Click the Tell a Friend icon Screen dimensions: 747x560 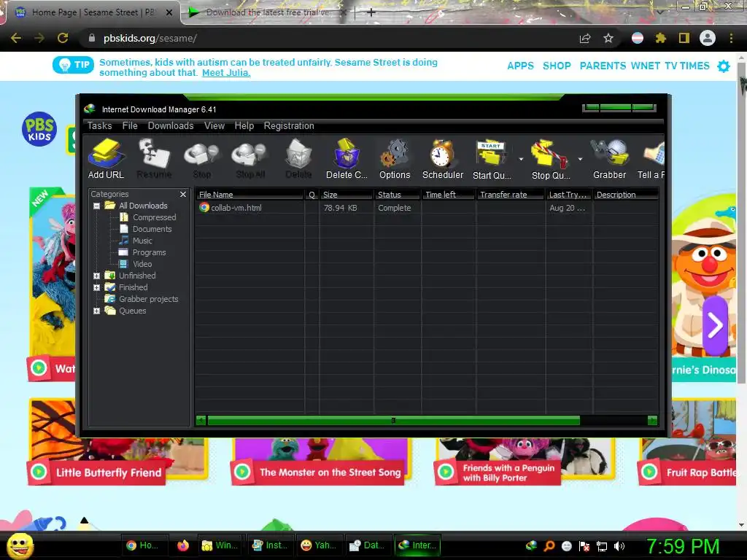[651, 159]
